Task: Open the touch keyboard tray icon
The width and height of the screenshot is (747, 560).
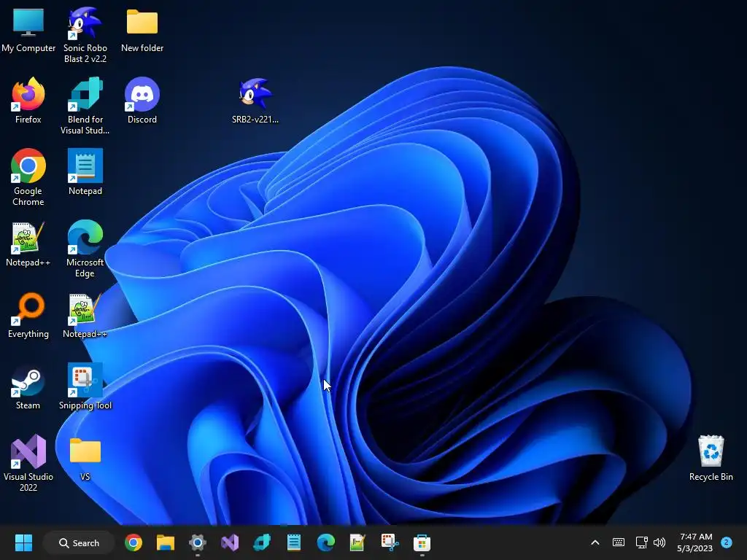Action: 619,542
